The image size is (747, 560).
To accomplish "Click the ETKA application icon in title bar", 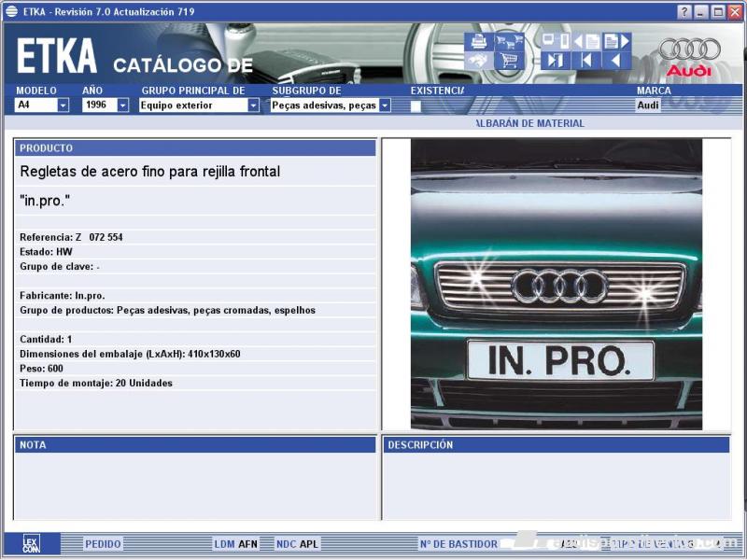I will pos(11,11).
